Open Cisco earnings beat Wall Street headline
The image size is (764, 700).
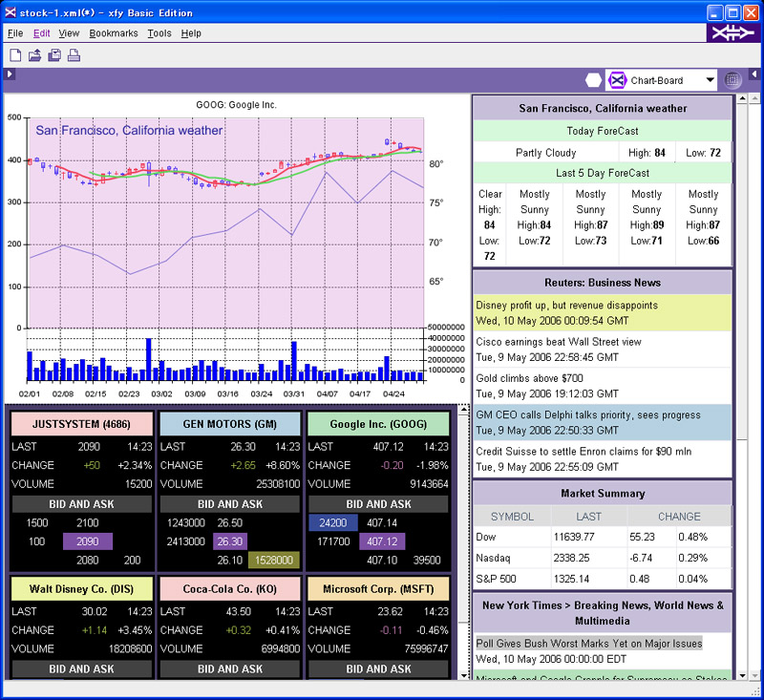[x=559, y=342]
